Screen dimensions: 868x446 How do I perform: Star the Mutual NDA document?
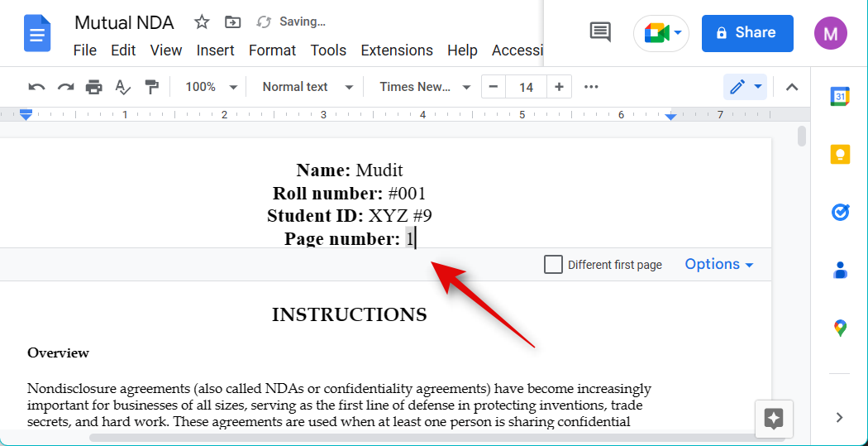[x=202, y=22]
